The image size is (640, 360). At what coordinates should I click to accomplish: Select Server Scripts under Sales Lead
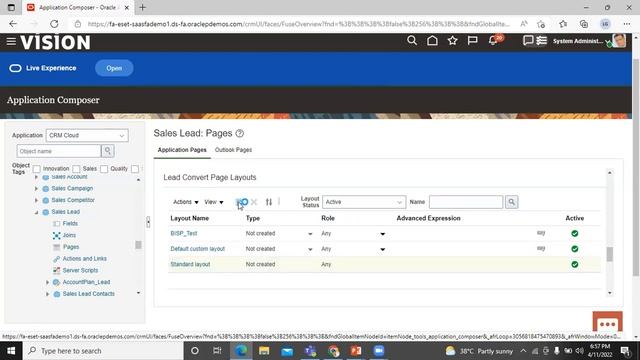(80, 271)
